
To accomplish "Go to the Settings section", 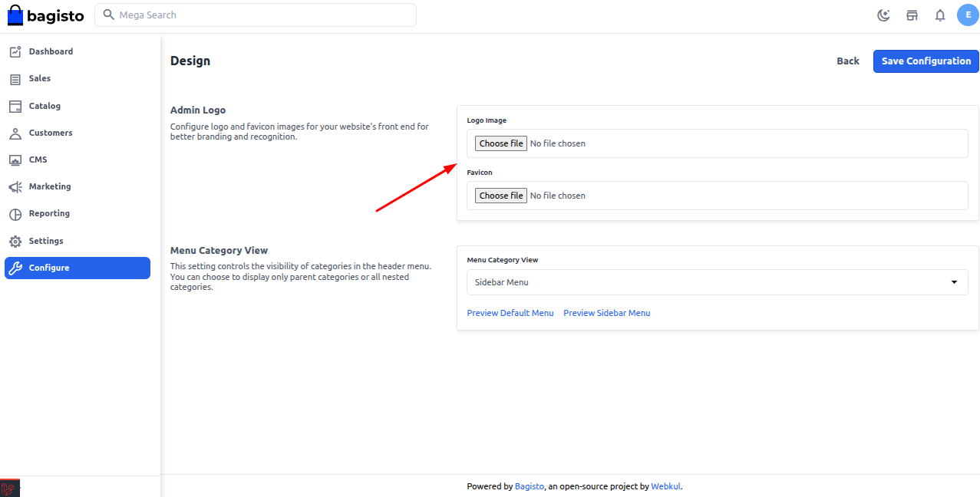I will [46, 241].
